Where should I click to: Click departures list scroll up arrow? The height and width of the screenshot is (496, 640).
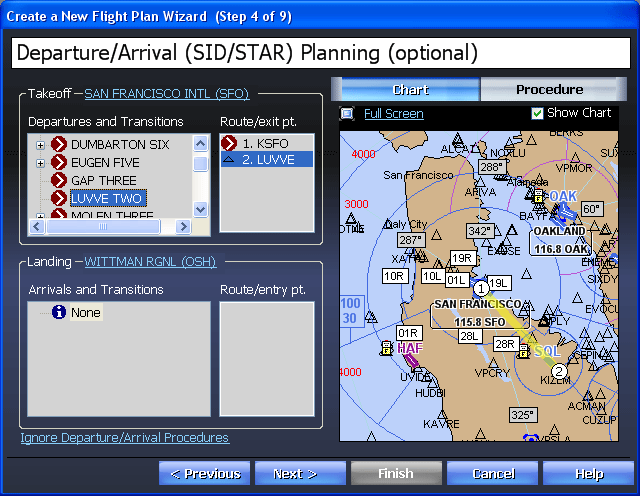click(200, 143)
